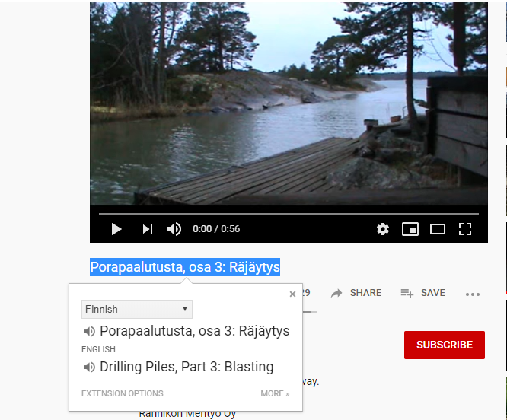Click the highlighted video title text

(185, 267)
